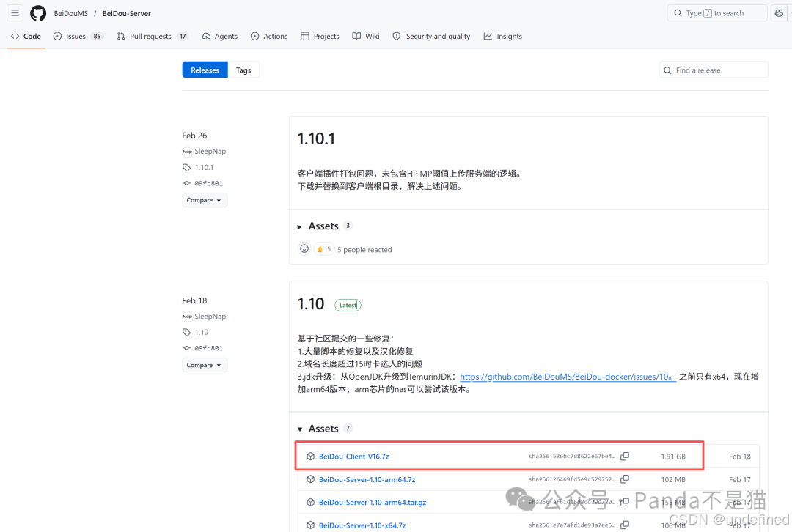Open commit 09fc801 under release 1.10
The width and height of the screenshot is (792, 532).
tap(208, 348)
